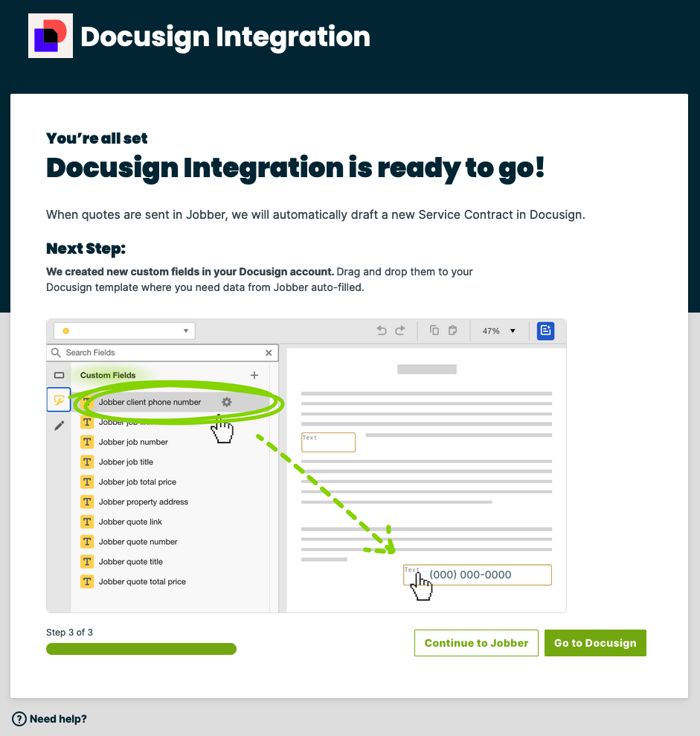Image resolution: width=700 pixels, height=736 pixels.
Task: Click T icon beside Jobber job number
Action: pyautogui.click(x=87, y=442)
